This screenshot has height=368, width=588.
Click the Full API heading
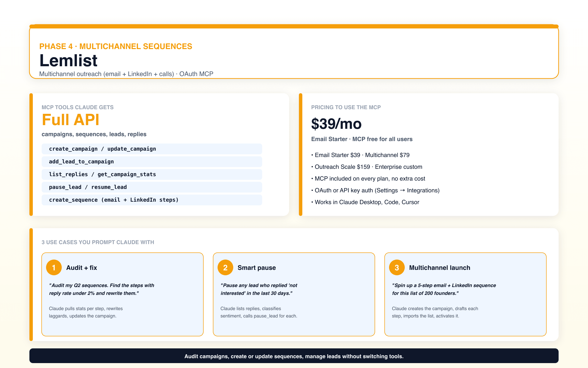tap(71, 120)
